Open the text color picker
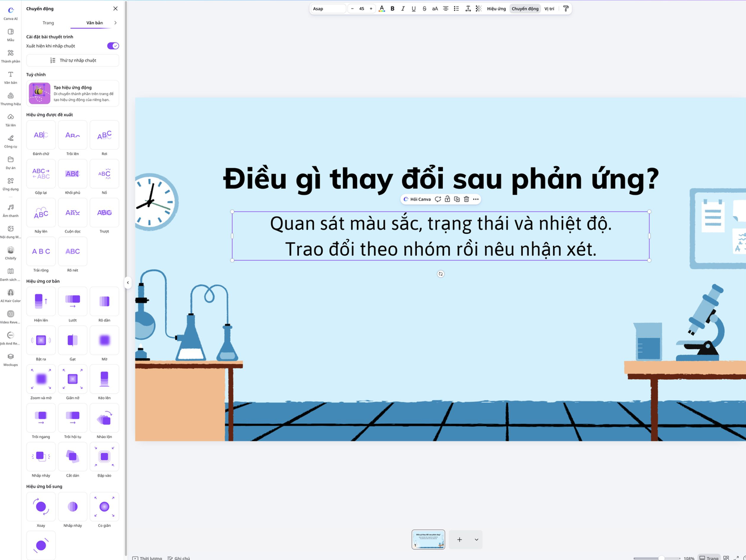746x560 pixels. [382, 9]
